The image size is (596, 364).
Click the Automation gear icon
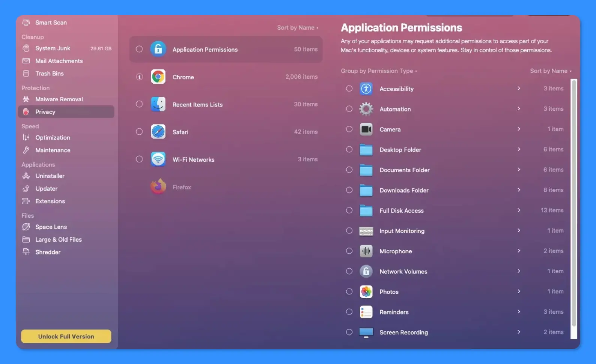coord(366,109)
